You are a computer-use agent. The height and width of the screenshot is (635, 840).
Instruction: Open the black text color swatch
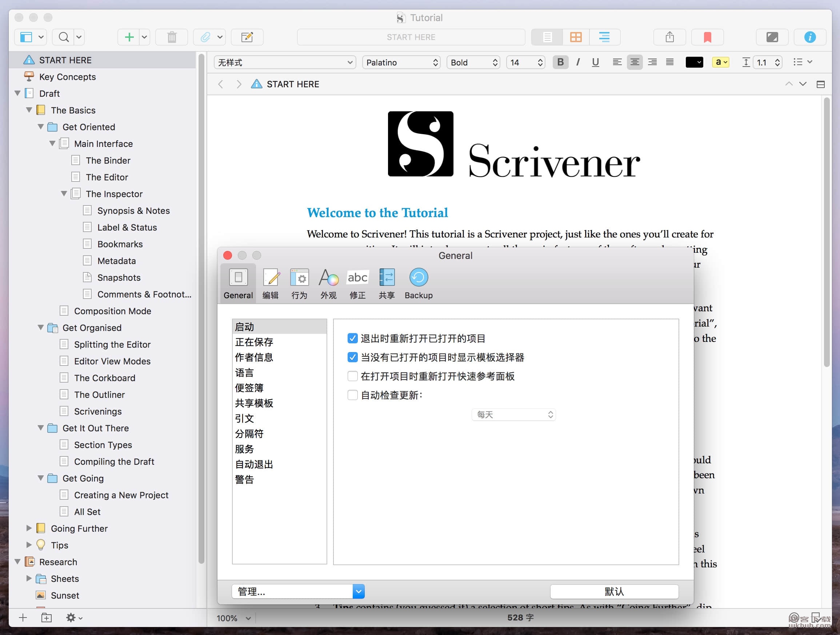695,62
